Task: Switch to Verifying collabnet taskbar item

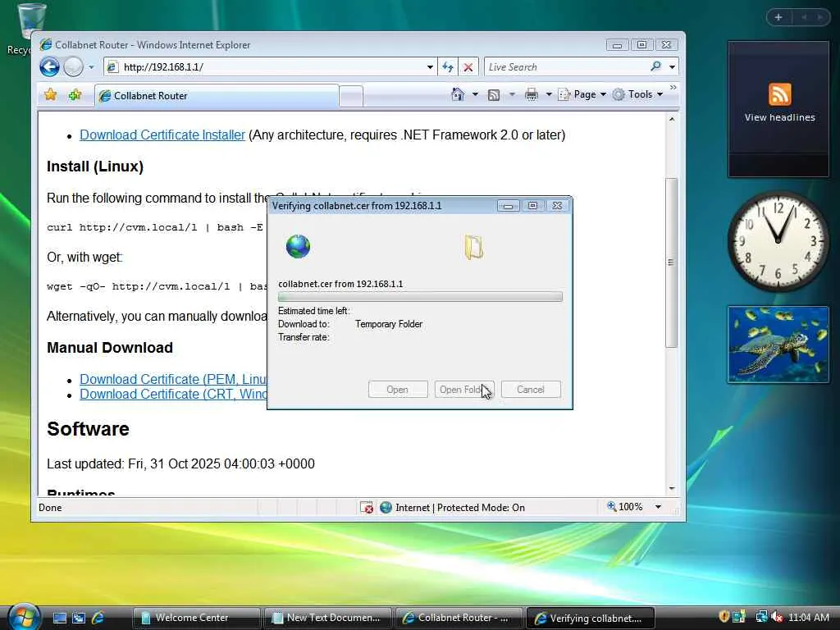Action: pyautogui.click(x=591, y=618)
